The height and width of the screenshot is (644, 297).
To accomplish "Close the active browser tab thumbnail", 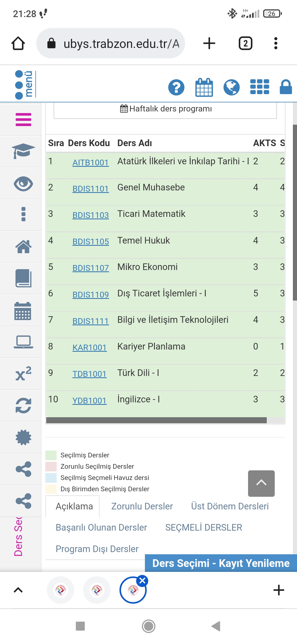I will [142, 581].
